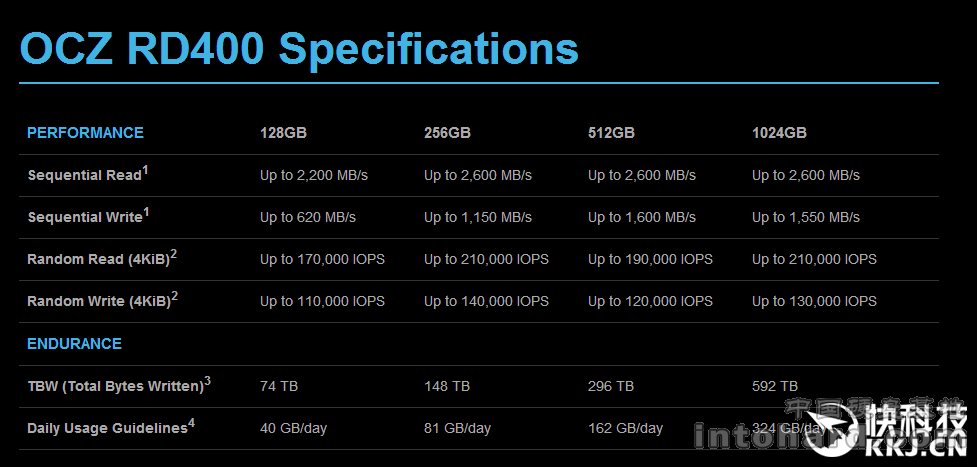Viewport: 977px width, 467px height.
Task: Click the 512GB column header
Action: (611, 133)
